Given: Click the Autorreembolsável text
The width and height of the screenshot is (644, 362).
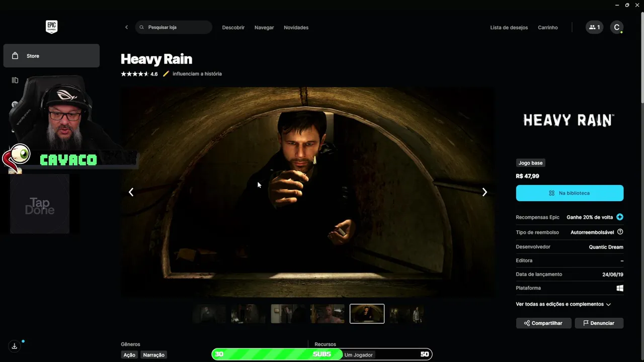Looking at the screenshot, I should 592,232.
